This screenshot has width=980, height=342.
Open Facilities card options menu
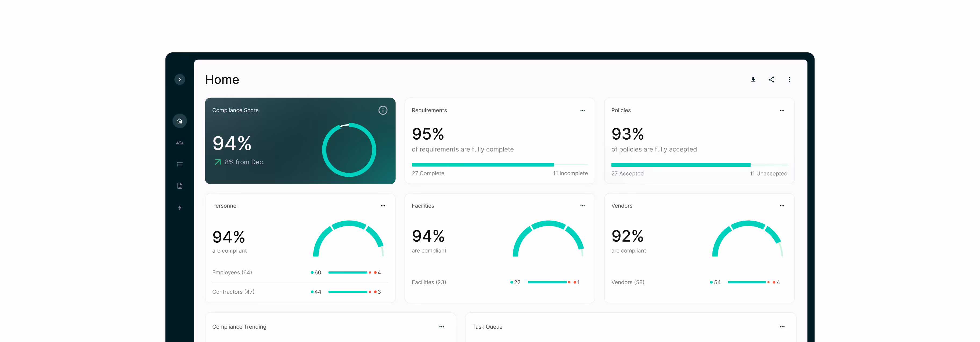[x=582, y=206]
